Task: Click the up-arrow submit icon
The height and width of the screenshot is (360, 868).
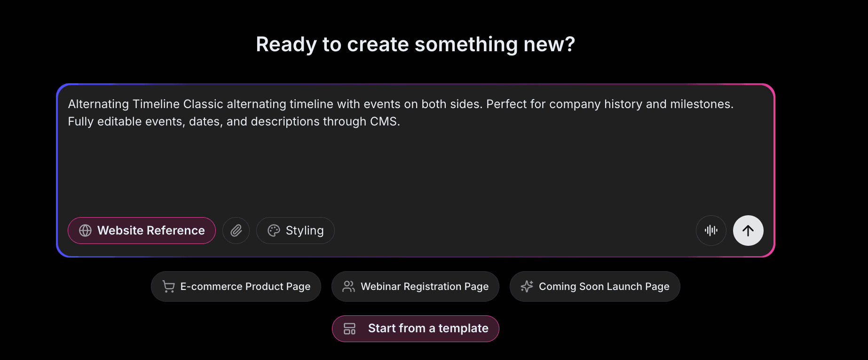Action: [748, 230]
